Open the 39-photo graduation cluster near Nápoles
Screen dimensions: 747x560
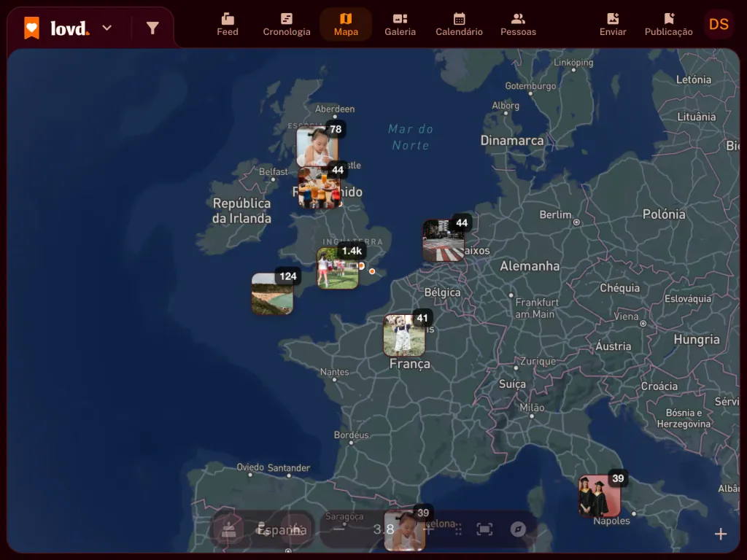click(x=600, y=496)
